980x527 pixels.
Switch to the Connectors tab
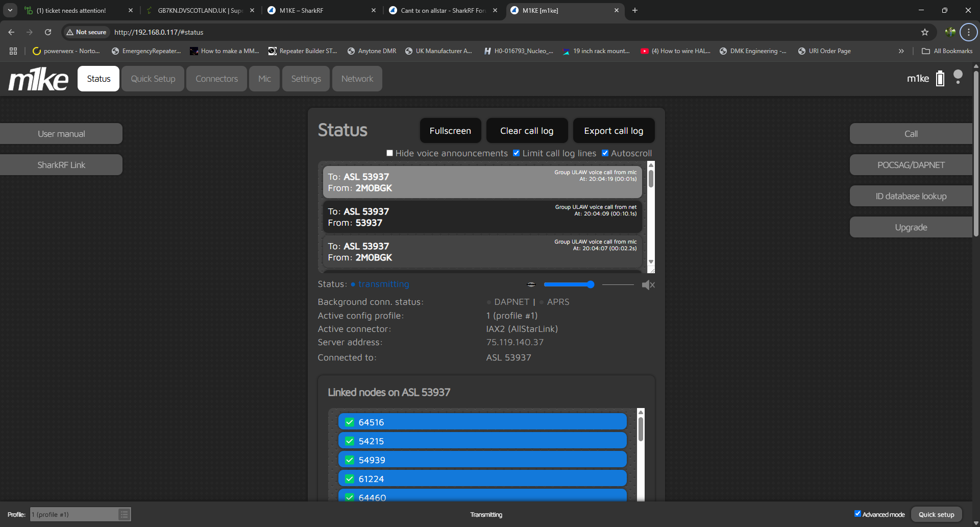216,79
